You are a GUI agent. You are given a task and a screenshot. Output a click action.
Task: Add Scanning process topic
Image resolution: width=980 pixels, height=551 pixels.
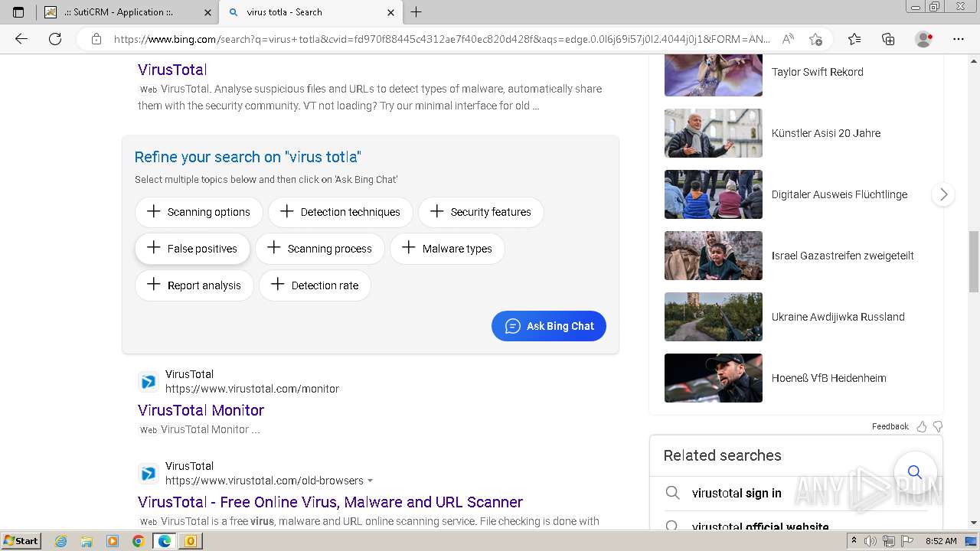click(x=320, y=249)
